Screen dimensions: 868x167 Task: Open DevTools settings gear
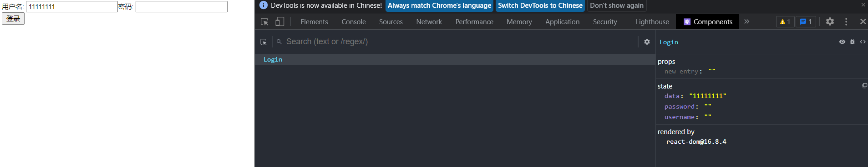tap(830, 21)
